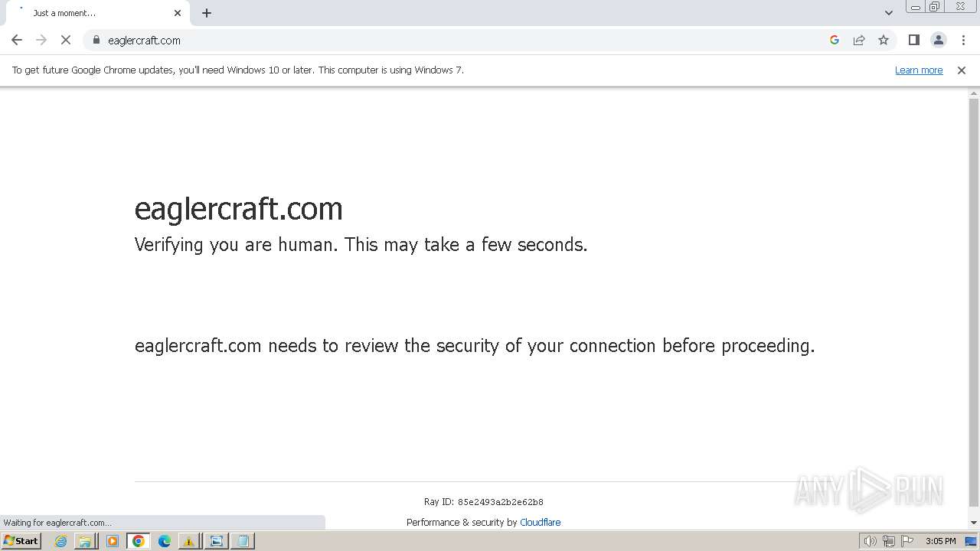Viewport: 980px width, 551px height.
Task: Toggle the side panel
Action: point(913,40)
